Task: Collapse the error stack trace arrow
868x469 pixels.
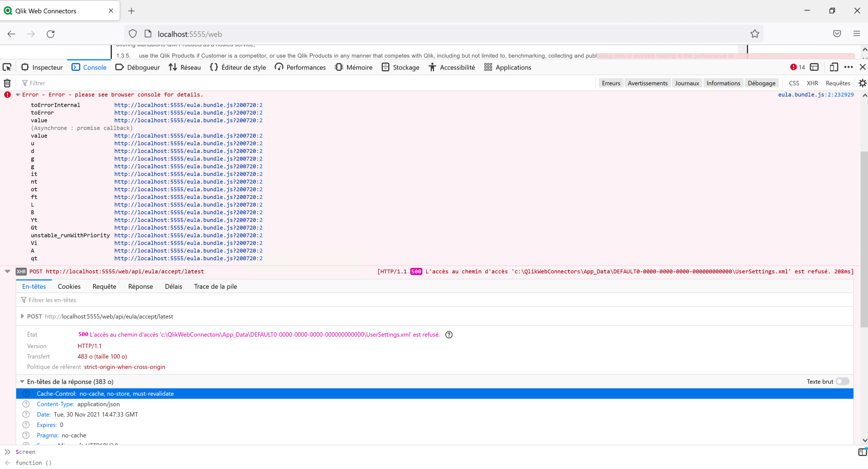Action: [x=18, y=95]
